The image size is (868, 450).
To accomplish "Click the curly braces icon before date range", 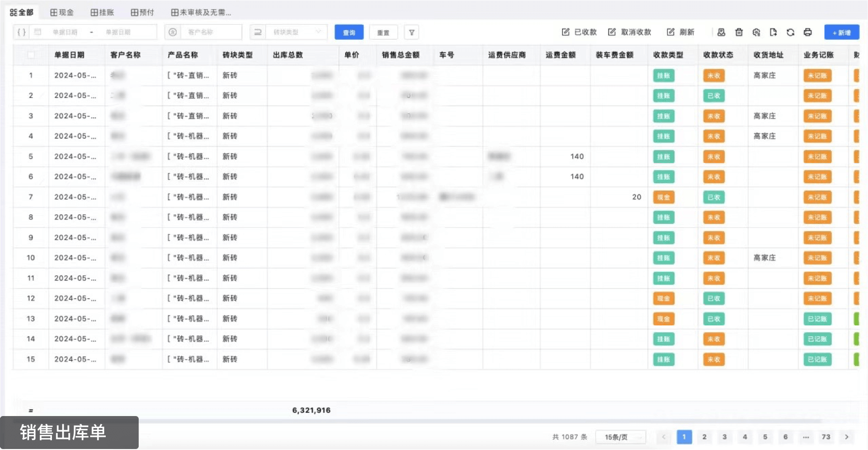I will coord(21,32).
